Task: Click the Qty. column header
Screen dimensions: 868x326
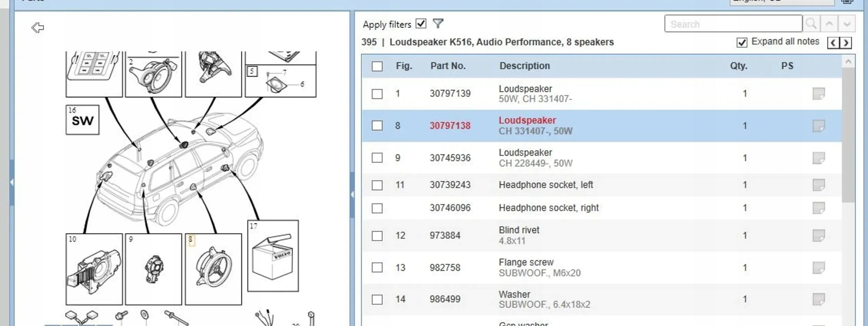Action: tap(738, 66)
